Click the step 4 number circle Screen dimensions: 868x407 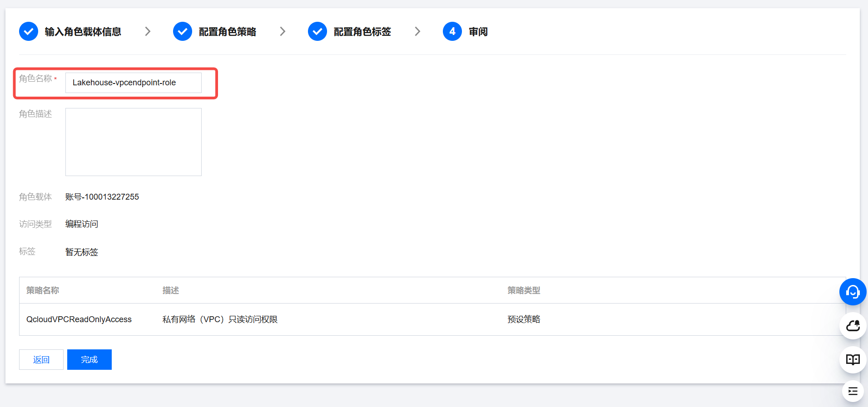pyautogui.click(x=452, y=32)
